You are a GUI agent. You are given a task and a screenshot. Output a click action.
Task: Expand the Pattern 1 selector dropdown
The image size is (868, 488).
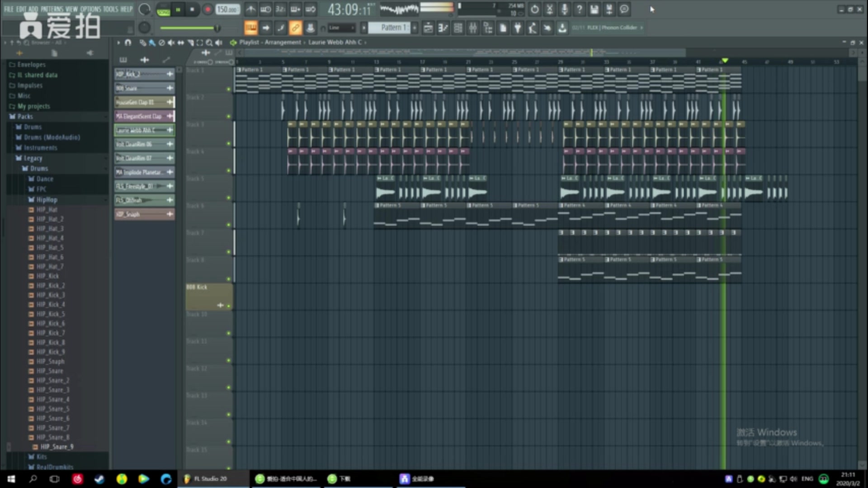tap(392, 28)
